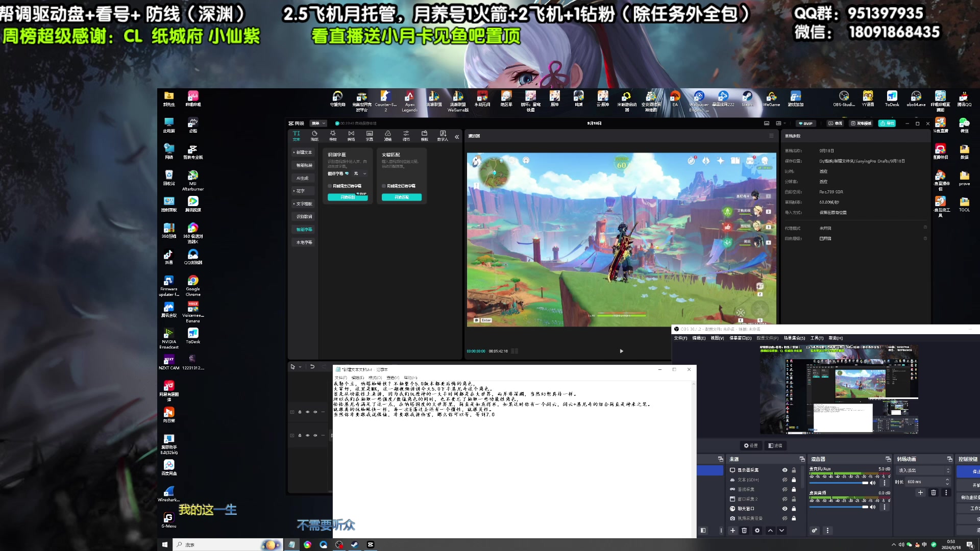Open the 特效 effects tab in JianYing
Screen dimensions: 980x551
point(333,136)
